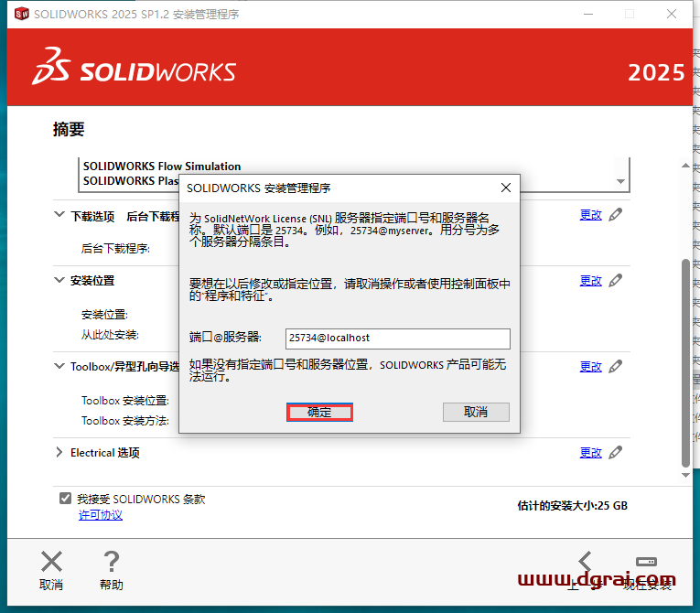The height and width of the screenshot is (613, 700).
Task: Click the 从此处安装: label row
Action: coord(110,334)
